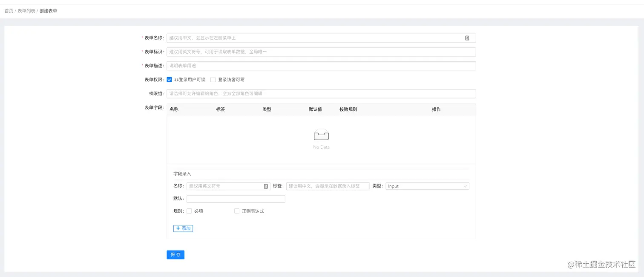Open the 权限组 role selector
Screen dimensions: 644x277
(x=321, y=94)
